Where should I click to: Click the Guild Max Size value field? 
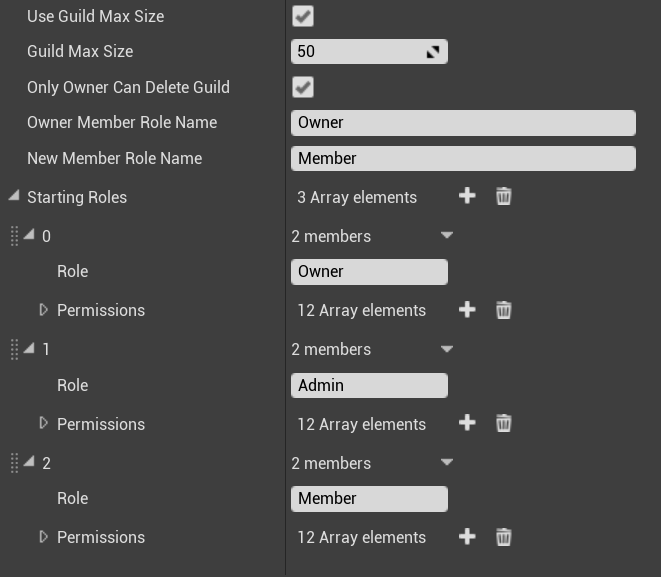[x=358, y=52]
